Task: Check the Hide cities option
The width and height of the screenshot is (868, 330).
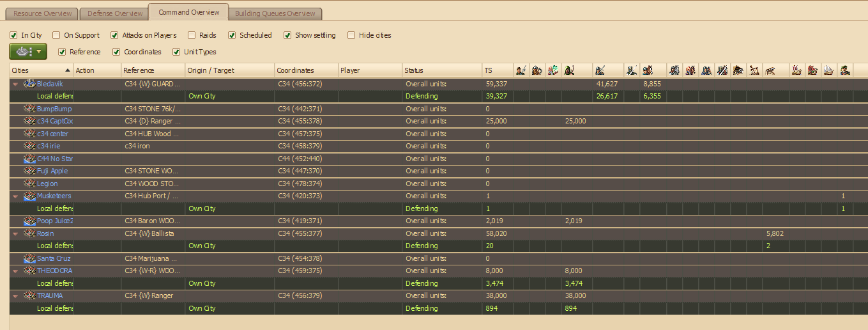Action: click(x=351, y=35)
